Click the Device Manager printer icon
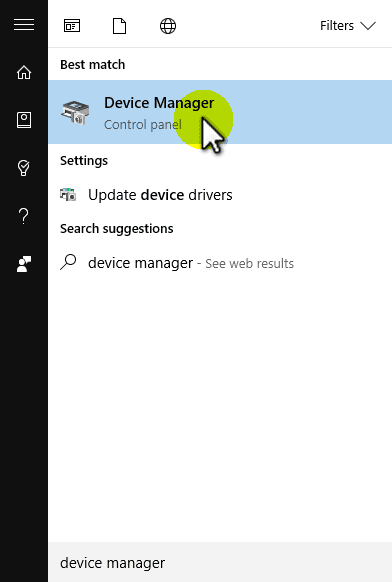Screen dimensions: 392x582 [x=75, y=112]
